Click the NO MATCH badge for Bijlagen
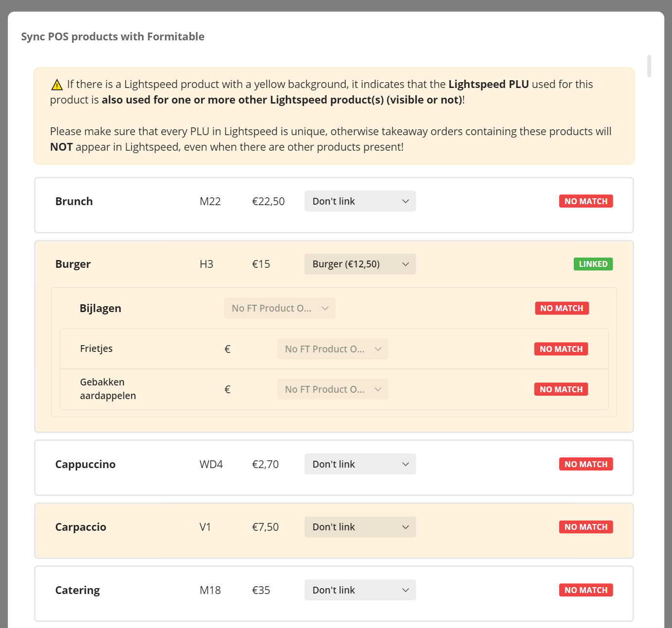 pyautogui.click(x=562, y=309)
